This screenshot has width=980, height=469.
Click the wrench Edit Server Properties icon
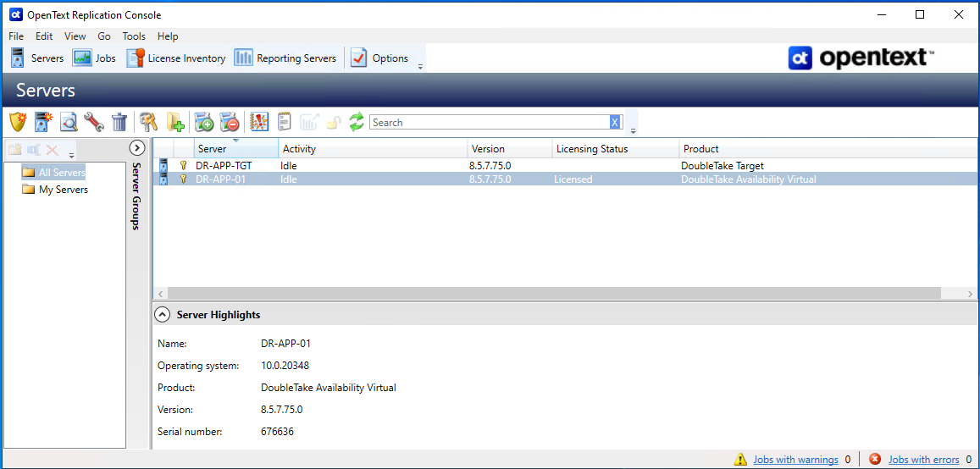tap(93, 123)
